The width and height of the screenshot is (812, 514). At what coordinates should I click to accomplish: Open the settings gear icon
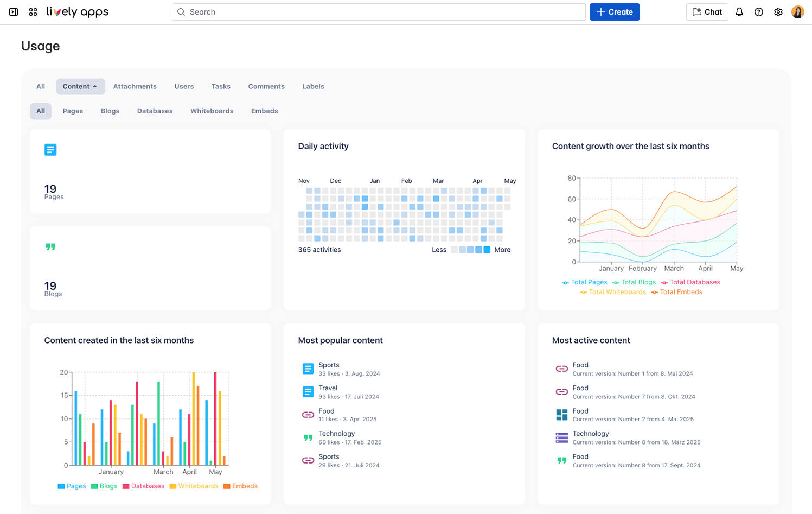point(778,12)
